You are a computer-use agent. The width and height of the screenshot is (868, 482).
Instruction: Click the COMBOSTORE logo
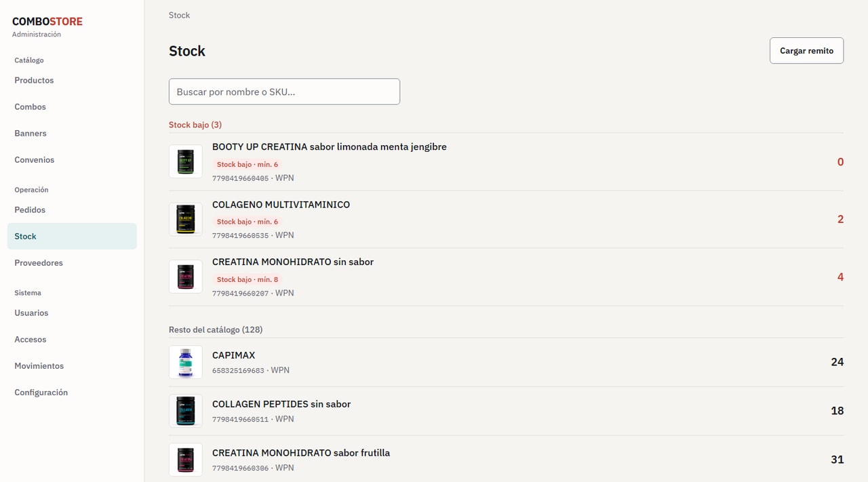pos(47,22)
